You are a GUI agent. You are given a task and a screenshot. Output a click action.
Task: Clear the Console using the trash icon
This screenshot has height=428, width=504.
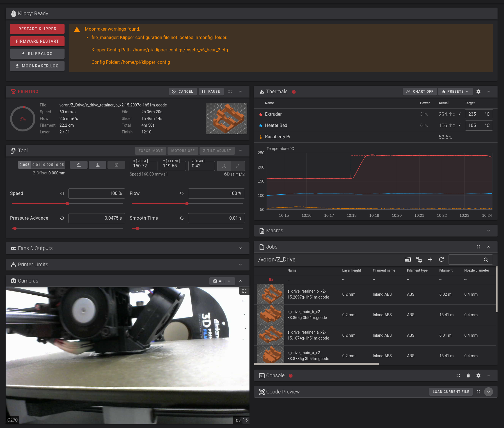(x=468, y=375)
